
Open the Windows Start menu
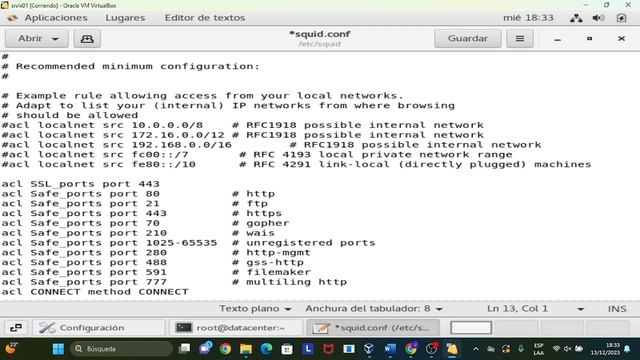58,349
